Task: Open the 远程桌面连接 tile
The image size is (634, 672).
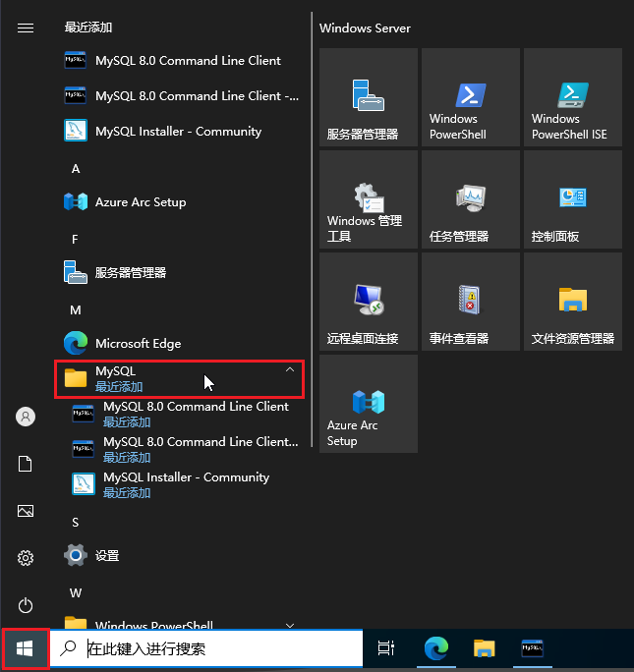Action: coord(369,302)
